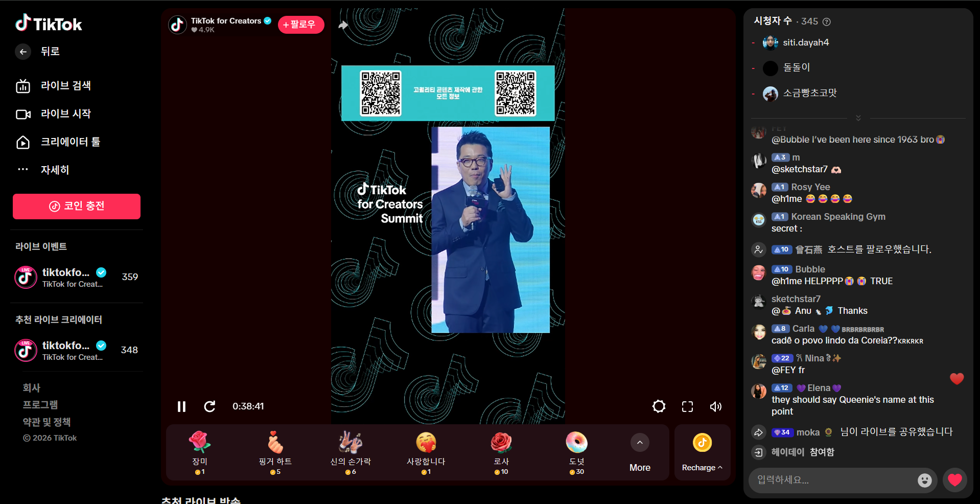Send the 로사 gift
980x504 pixels.
pos(501,452)
